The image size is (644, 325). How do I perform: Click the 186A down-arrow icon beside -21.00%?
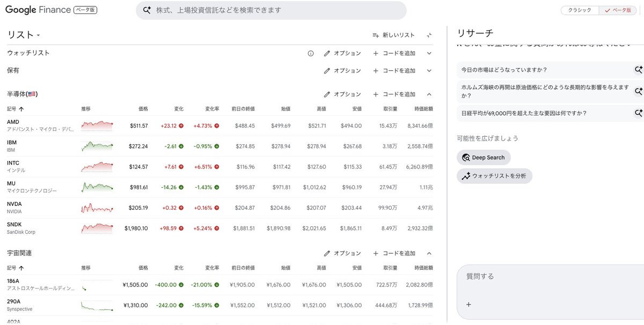click(217, 285)
